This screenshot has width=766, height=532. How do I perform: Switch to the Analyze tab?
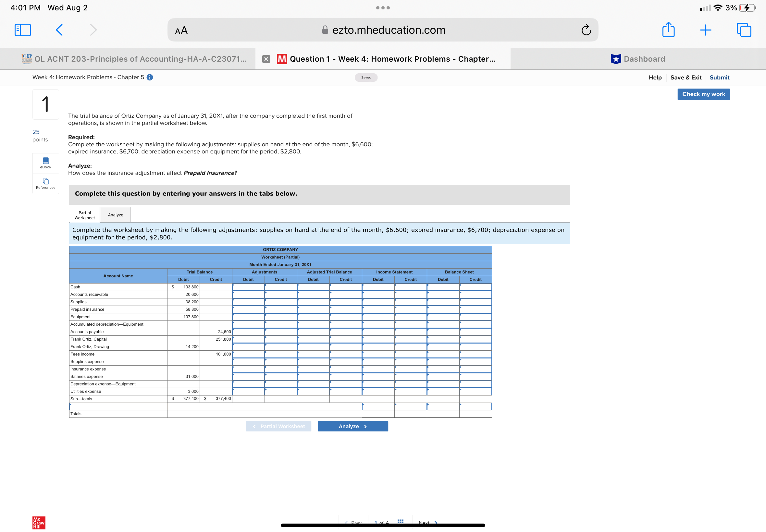115,215
